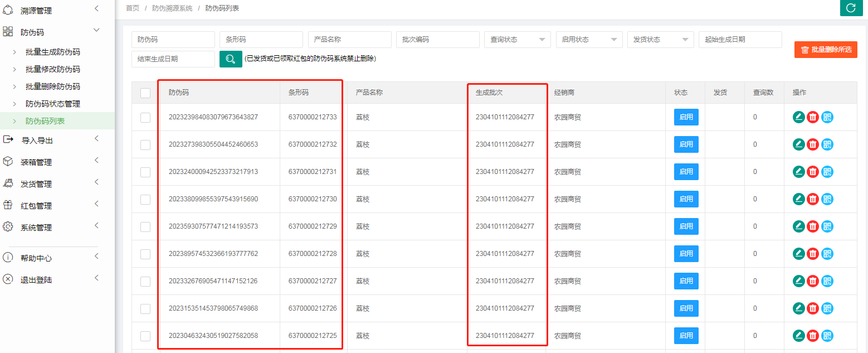Viewport: 868px width, 353px height.
Task: Click the orange 批量删除所选 button
Action: (x=826, y=50)
